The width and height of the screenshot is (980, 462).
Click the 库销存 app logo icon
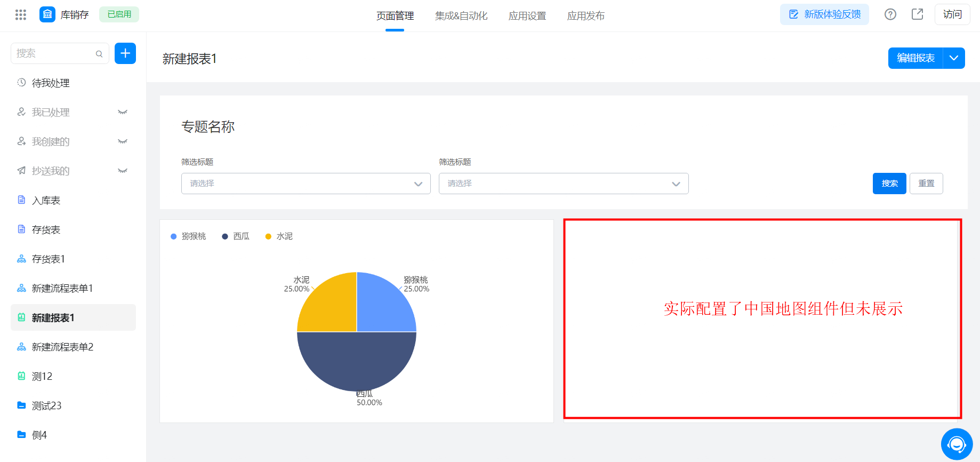47,14
